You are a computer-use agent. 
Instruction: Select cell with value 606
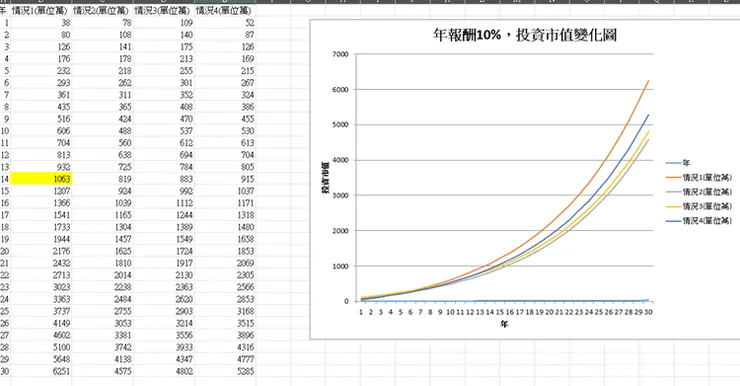[x=41, y=131]
